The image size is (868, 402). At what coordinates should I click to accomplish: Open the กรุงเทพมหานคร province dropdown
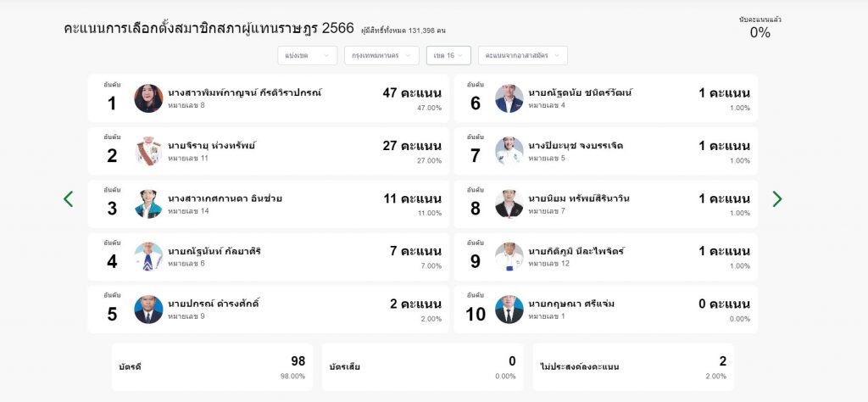(x=381, y=55)
